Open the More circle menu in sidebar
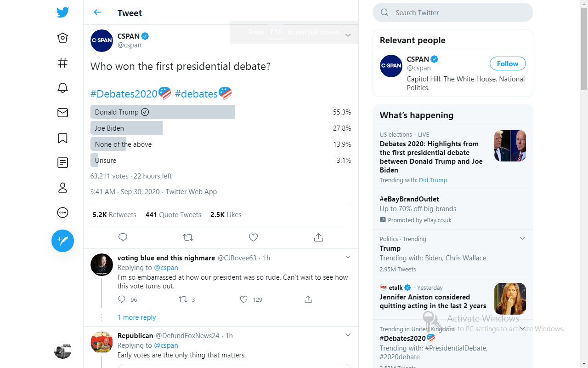 coord(63,213)
